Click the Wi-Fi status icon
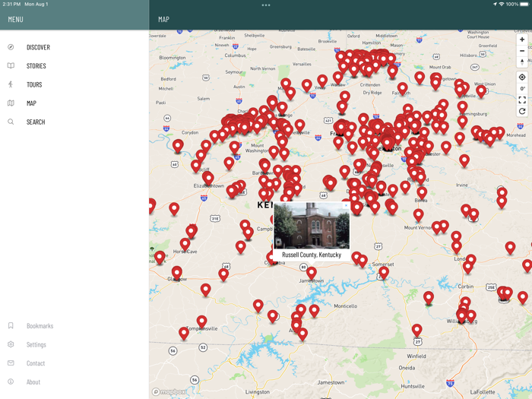The image size is (532, 399). pos(502,4)
